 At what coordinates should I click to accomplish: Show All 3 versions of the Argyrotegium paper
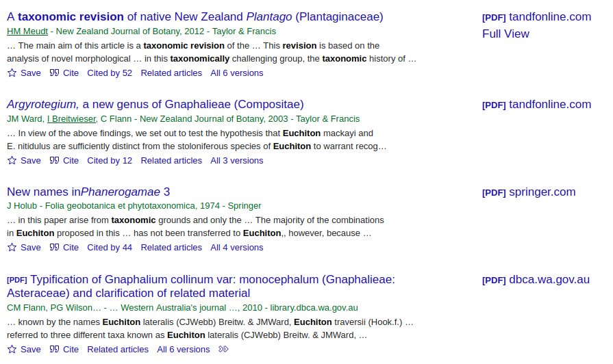(x=237, y=160)
